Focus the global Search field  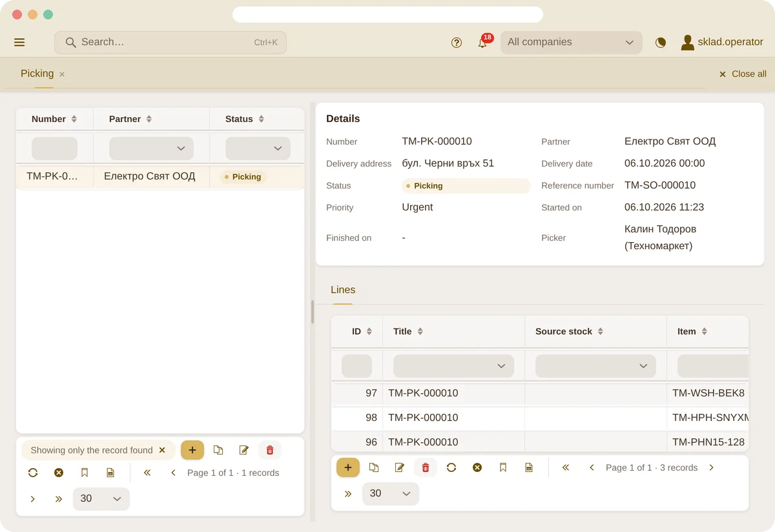tap(170, 43)
